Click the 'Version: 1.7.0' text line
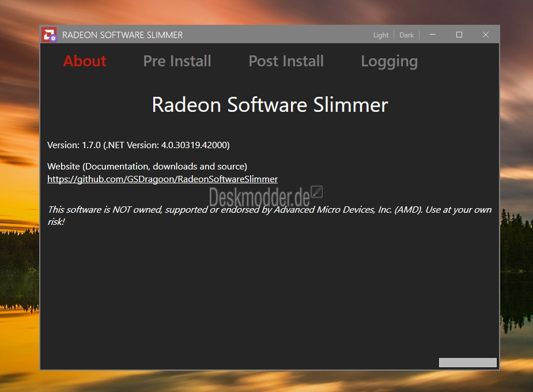The width and height of the screenshot is (533, 392). pos(138,145)
